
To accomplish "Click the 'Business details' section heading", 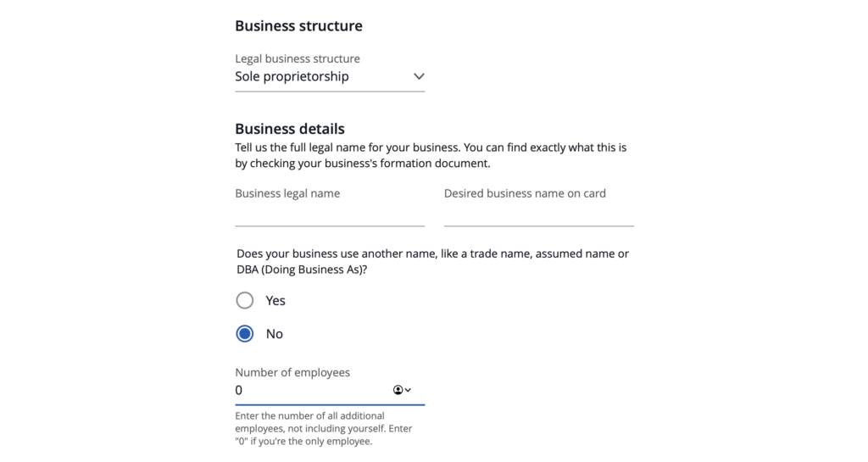I will point(290,129).
